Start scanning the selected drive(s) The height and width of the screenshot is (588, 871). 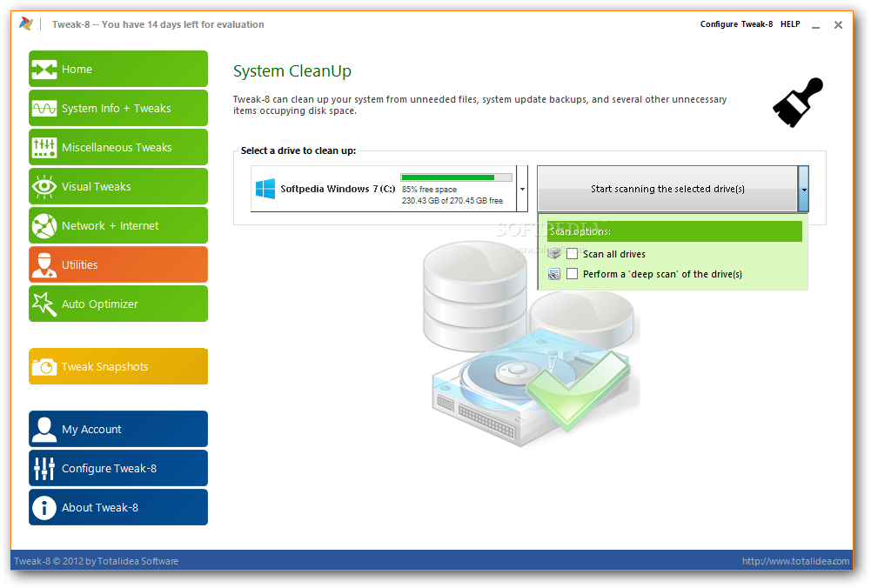tap(667, 189)
